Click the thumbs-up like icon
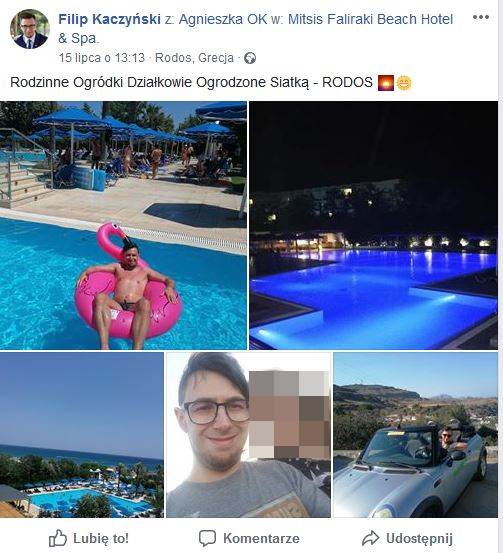The height and width of the screenshot is (553, 503). pos(57,539)
